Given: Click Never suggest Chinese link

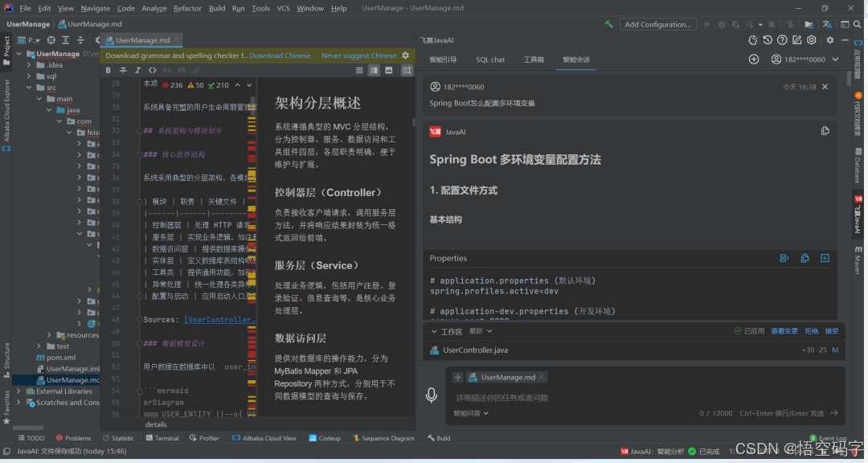Looking at the screenshot, I should pyautogui.click(x=358, y=55).
